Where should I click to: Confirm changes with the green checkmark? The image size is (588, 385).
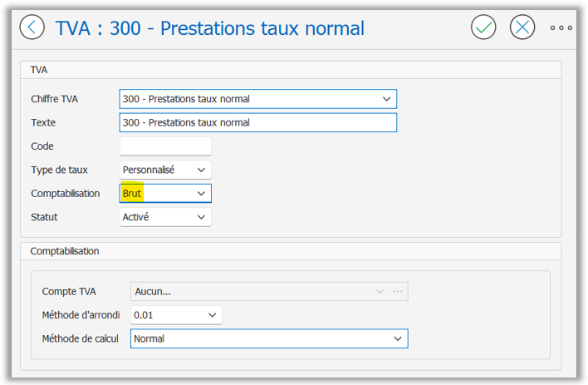coord(483,27)
